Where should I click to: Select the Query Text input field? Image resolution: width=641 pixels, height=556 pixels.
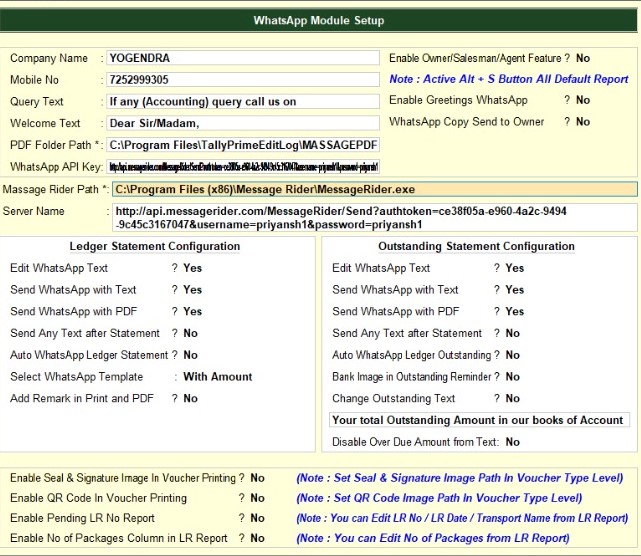coord(243,101)
